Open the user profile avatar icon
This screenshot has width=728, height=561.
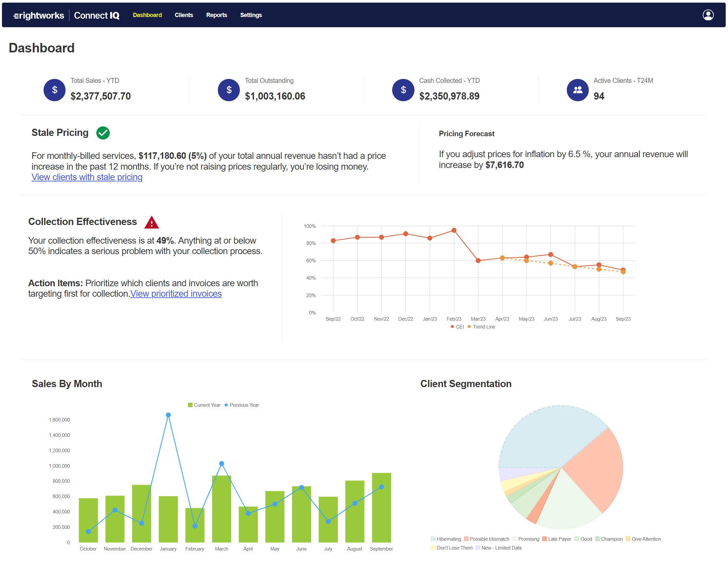708,15
